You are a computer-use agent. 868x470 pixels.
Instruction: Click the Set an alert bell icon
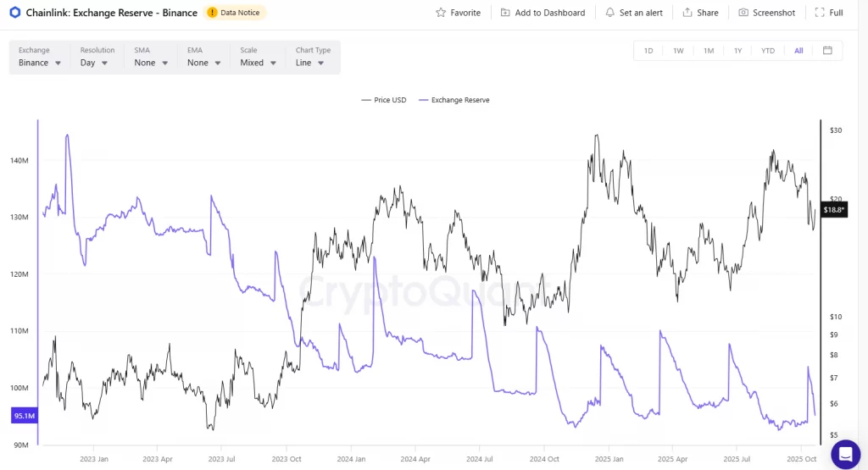(610, 13)
